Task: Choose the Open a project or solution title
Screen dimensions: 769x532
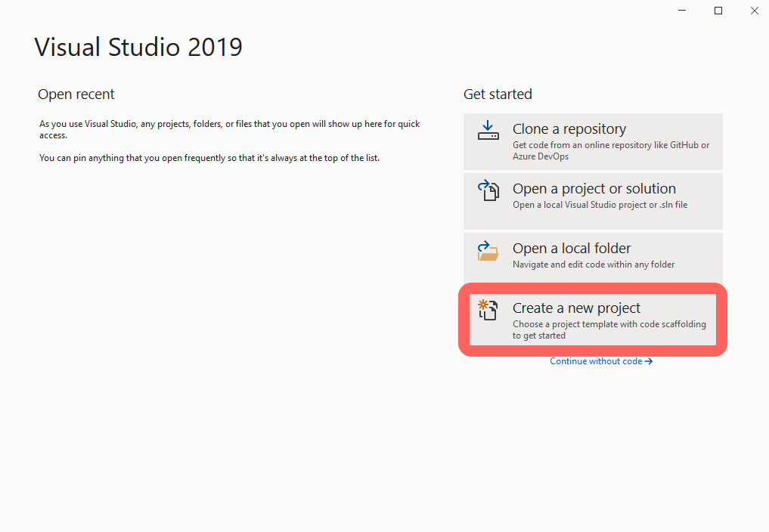Action: (594, 189)
